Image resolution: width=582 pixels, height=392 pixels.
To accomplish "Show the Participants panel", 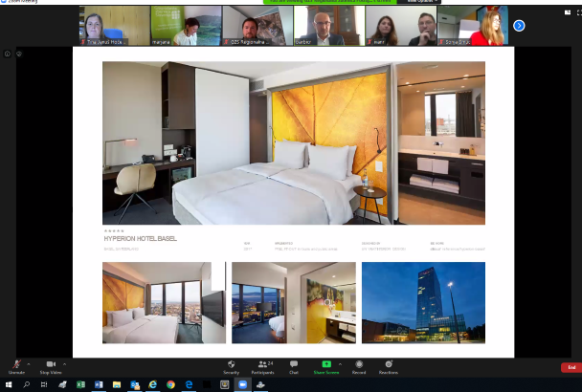I will pyautogui.click(x=263, y=367).
